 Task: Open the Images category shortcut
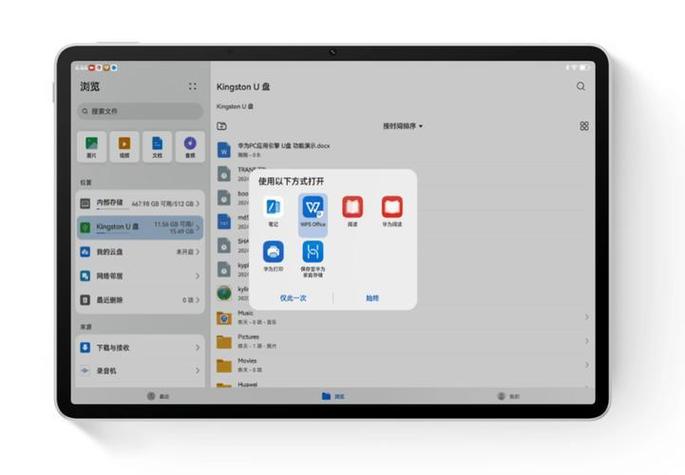[x=92, y=147]
